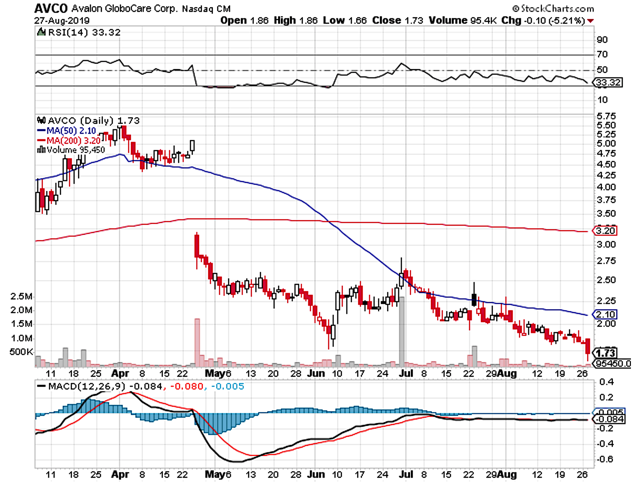Click the Avalon GloboCare Corp. company name
The height and width of the screenshot is (485, 640).
coord(125,9)
